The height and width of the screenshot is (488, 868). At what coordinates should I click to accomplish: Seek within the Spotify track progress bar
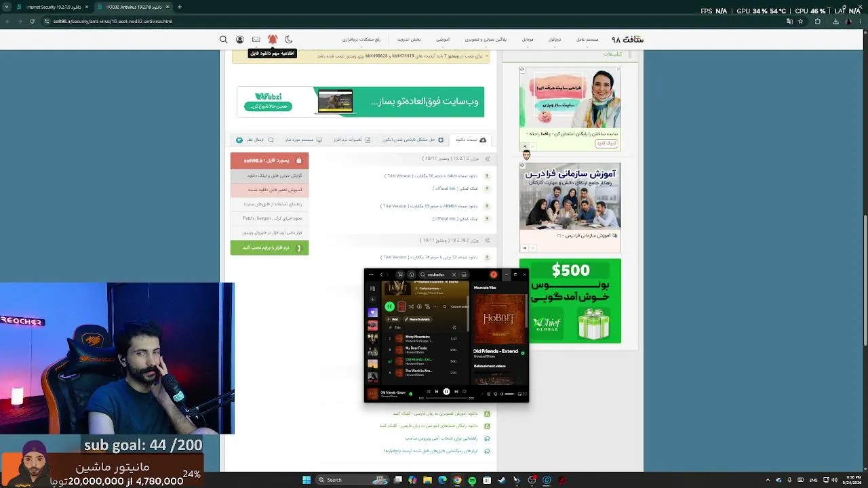click(446, 398)
